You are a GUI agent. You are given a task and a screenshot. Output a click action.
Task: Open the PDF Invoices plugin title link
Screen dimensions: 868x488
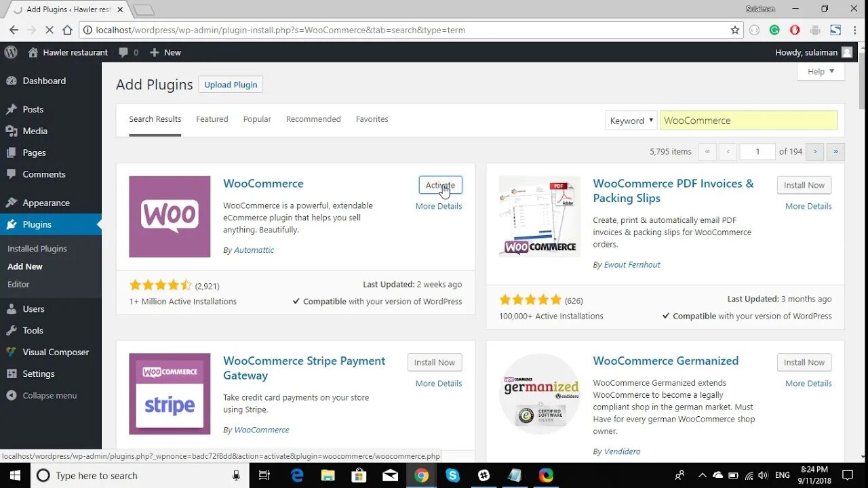[673, 191]
